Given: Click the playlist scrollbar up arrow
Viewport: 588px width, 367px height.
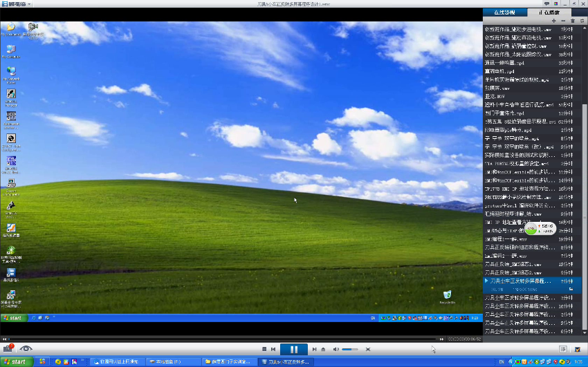Looking at the screenshot, I should point(585,28).
